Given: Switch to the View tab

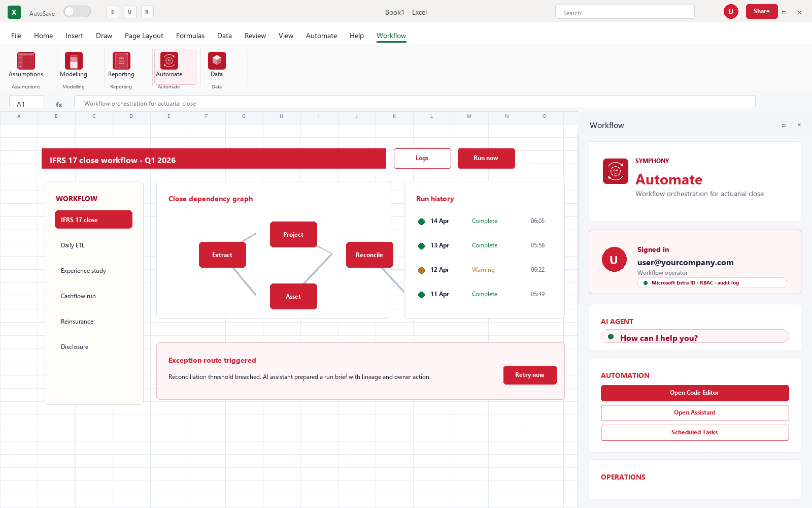Looking at the screenshot, I should [x=286, y=36].
